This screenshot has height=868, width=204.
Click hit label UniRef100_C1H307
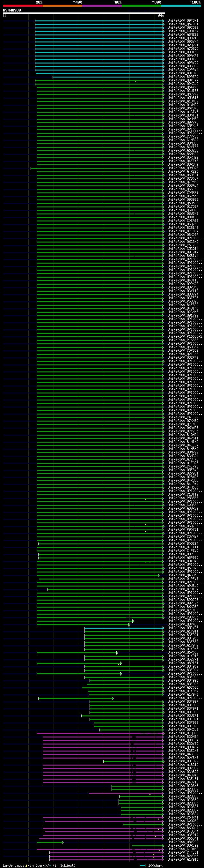coord(183,140)
